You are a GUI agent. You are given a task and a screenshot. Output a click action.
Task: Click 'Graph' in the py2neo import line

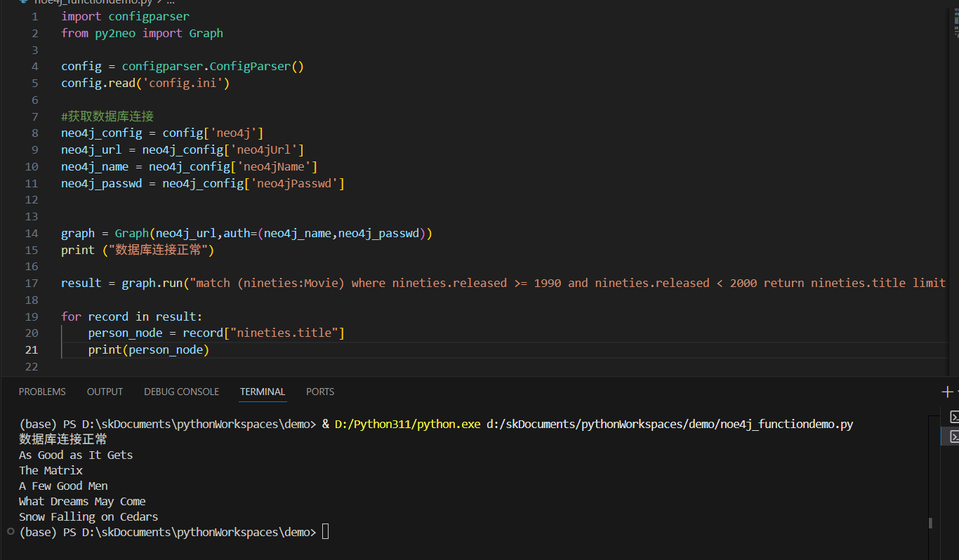(x=206, y=33)
